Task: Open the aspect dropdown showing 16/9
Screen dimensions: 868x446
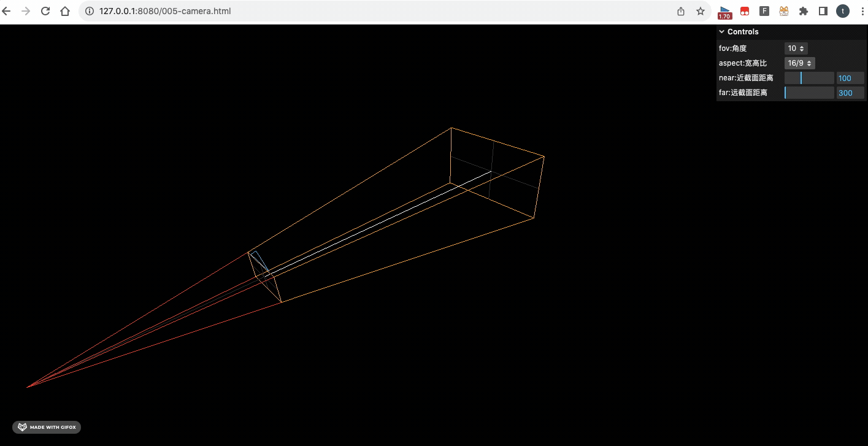Action: tap(800, 63)
